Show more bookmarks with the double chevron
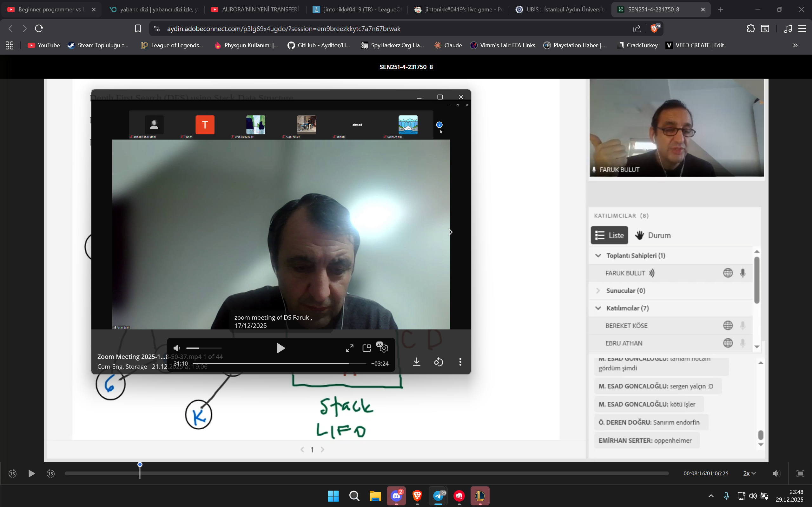The image size is (812, 507). 795,45
